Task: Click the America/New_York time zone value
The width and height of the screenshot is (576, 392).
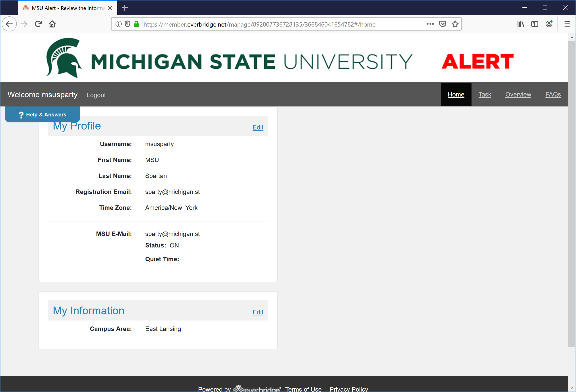Action: tap(171, 208)
